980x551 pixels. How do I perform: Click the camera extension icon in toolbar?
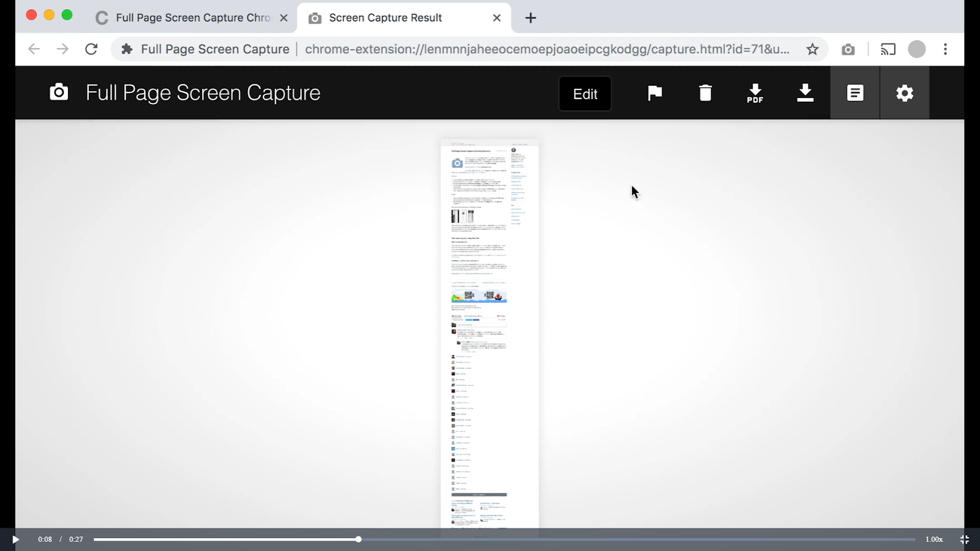[848, 50]
